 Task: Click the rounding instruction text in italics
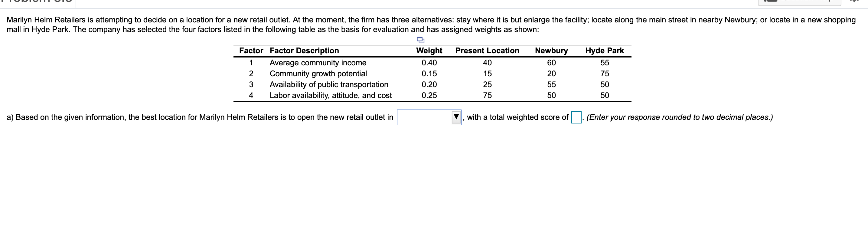tap(680, 117)
